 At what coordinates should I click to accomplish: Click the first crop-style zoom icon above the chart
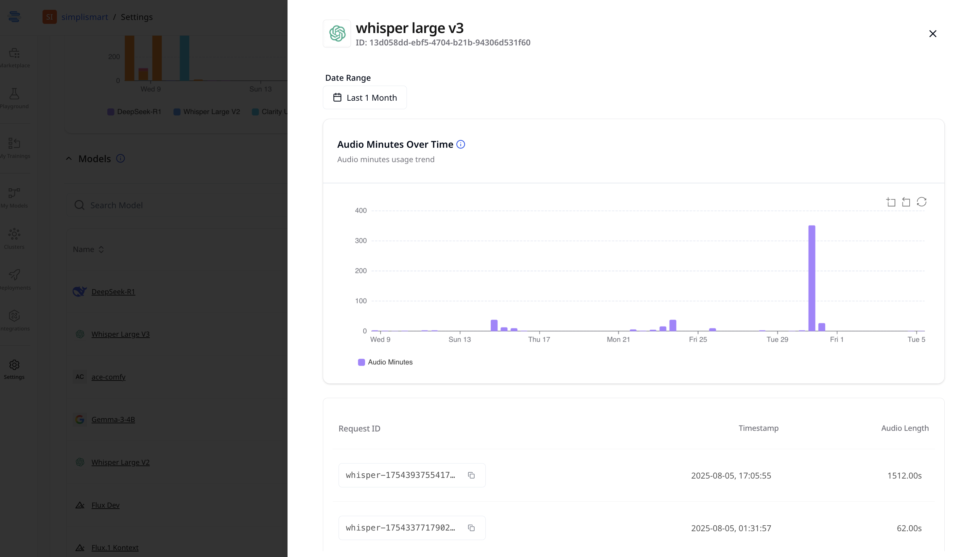coord(891,202)
